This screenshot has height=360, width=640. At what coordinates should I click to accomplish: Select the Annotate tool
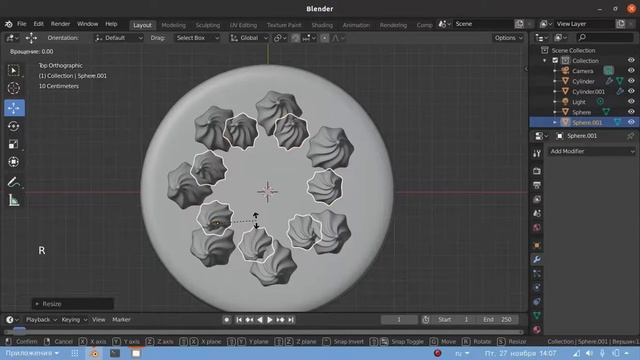pos(13,182)
